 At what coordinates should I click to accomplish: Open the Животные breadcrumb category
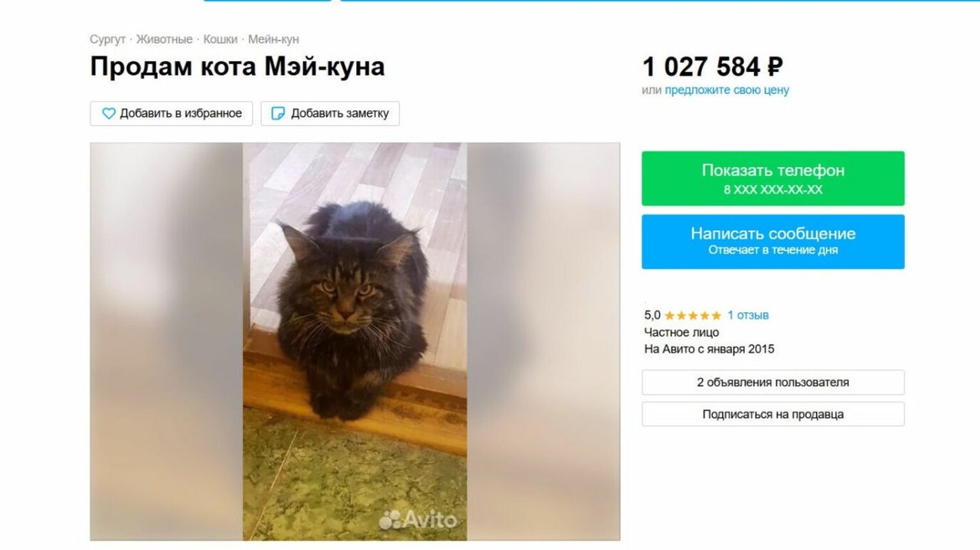pyautogui.click(x=165, y=39)
